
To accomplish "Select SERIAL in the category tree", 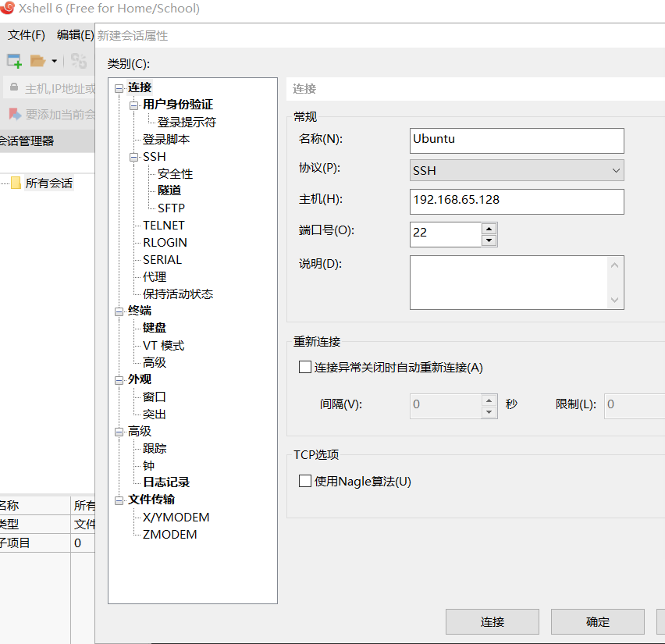I will (x=162, y=259).
